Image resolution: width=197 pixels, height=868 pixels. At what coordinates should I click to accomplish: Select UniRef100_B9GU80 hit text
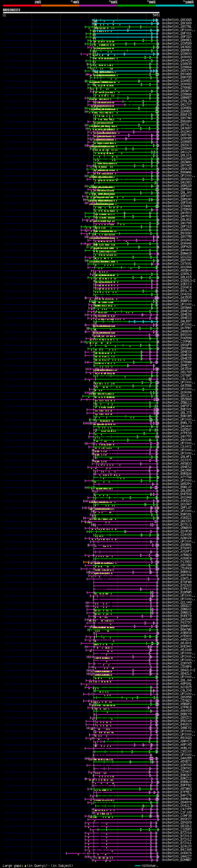pos(177,121)
